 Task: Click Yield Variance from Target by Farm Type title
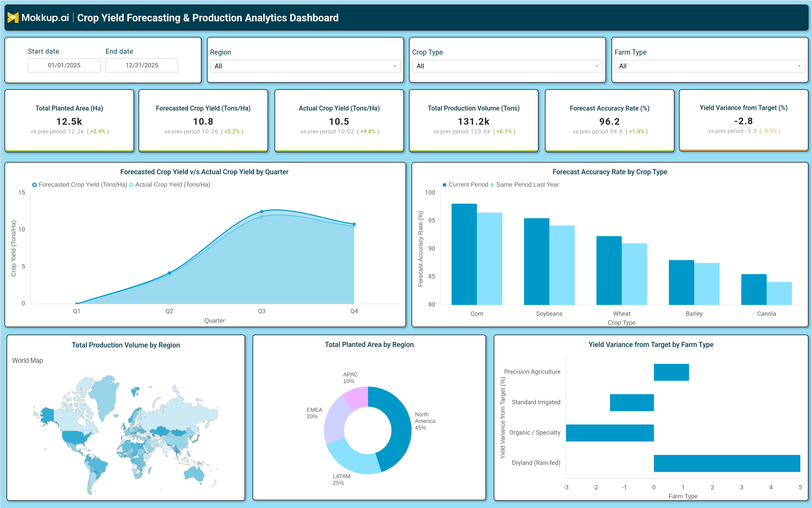[651, 345]
